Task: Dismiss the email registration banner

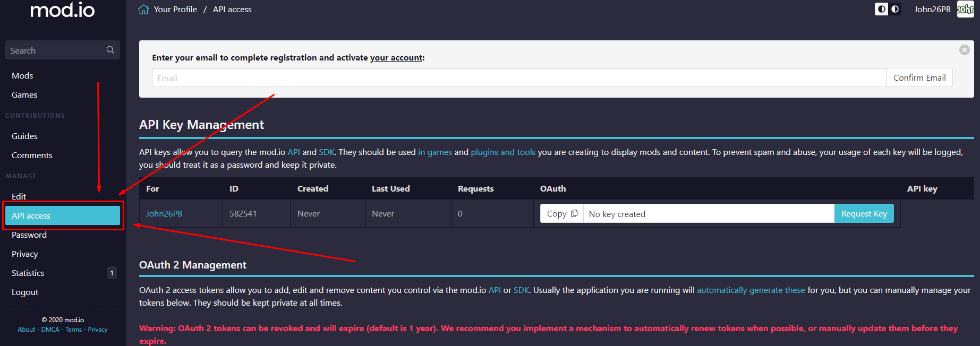Action: pyautogui.click(x=965, y=50)
